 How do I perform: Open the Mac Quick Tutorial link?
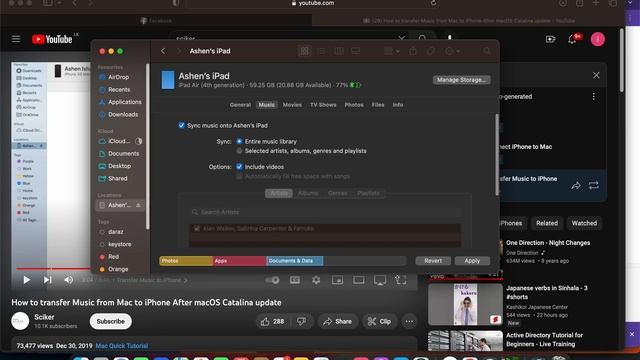122,346
